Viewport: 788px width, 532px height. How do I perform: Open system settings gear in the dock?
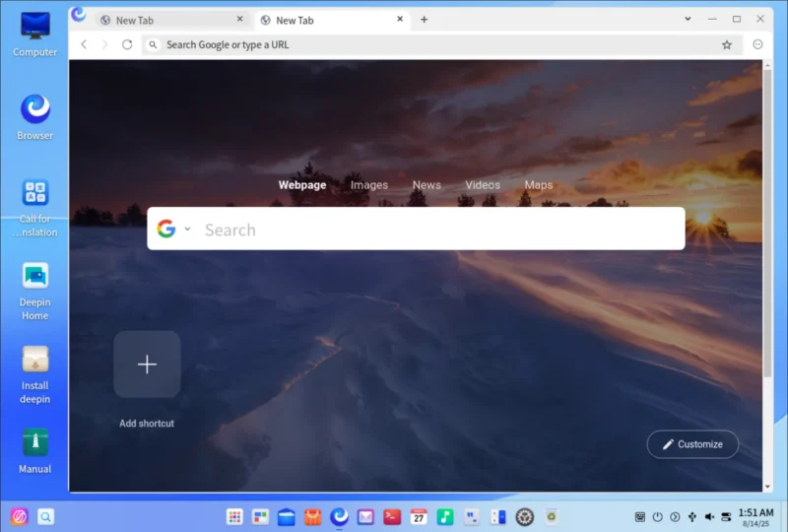(525, 516)
